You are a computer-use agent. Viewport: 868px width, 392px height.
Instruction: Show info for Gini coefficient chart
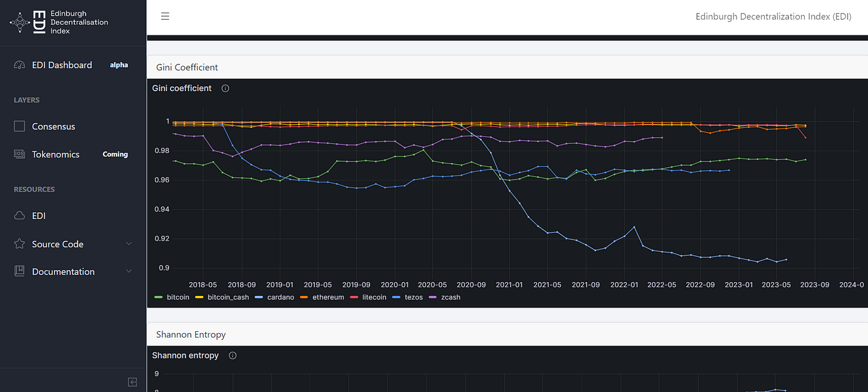pos(225,88)
